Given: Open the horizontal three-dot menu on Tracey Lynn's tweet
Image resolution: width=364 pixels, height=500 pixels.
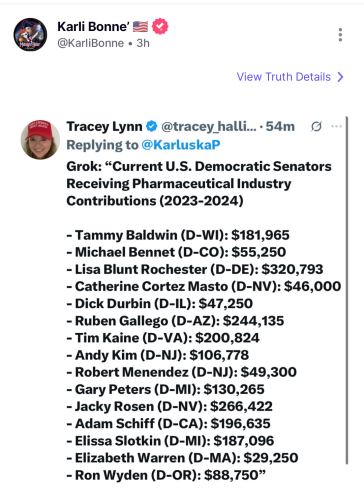Looking at the screenshot, I should (336, 126).
